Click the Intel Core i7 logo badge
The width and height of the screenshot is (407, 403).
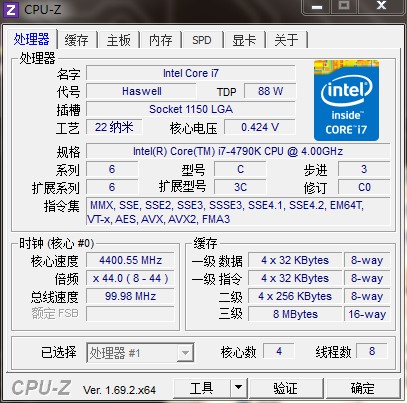[x=346, y=100]
